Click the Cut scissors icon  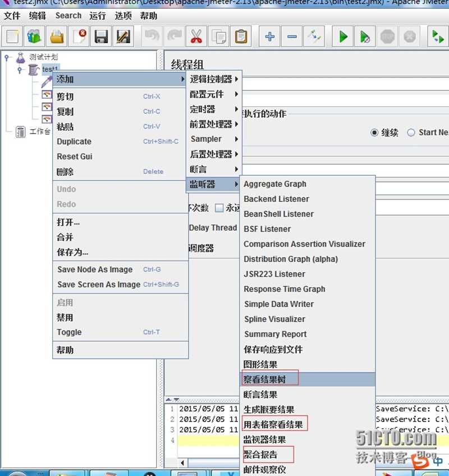[x=196, y=36]
